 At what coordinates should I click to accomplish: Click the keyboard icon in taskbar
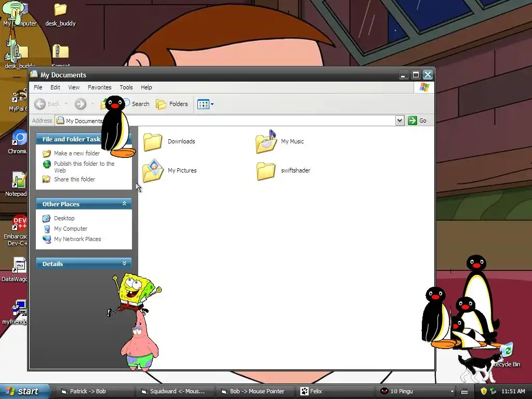(464, 392)
